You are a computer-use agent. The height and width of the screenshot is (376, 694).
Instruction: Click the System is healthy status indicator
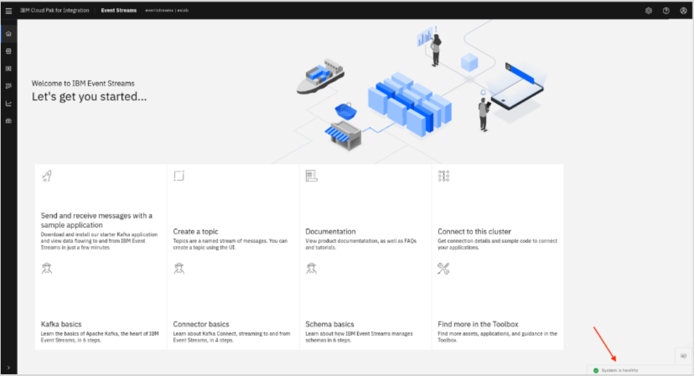click(x=616, y=370)
